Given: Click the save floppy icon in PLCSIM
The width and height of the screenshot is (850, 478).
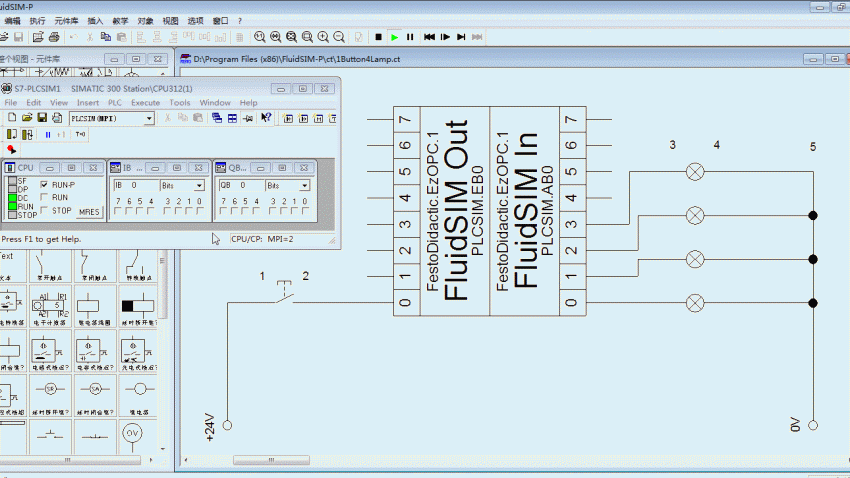Looking at the screenshot, I should 42,118.
